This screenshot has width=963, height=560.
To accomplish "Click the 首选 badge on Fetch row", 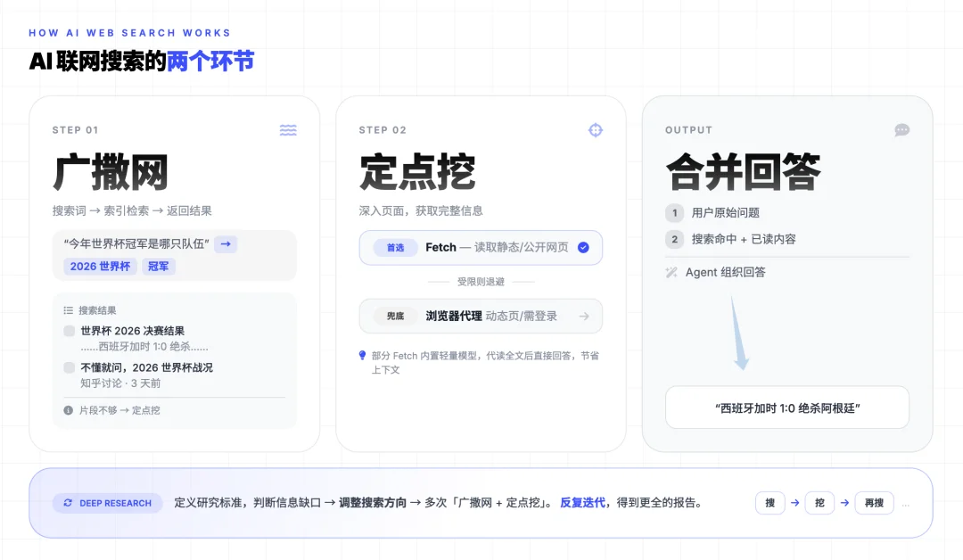I will click(395, 248).
